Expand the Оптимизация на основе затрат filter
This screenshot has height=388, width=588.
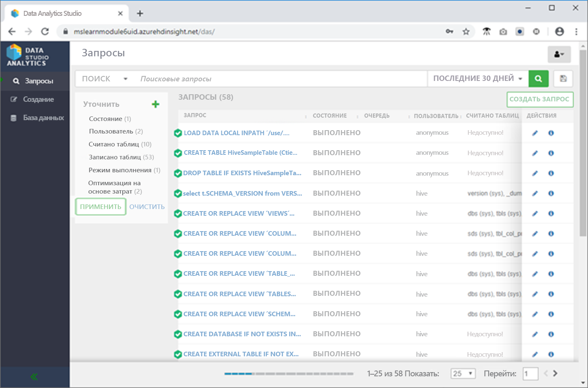tap(115, 187)
